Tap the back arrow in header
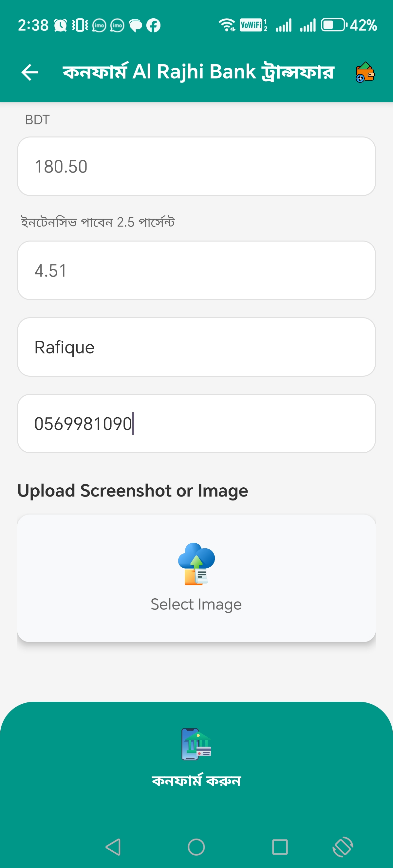 click(x=30, y=72)
